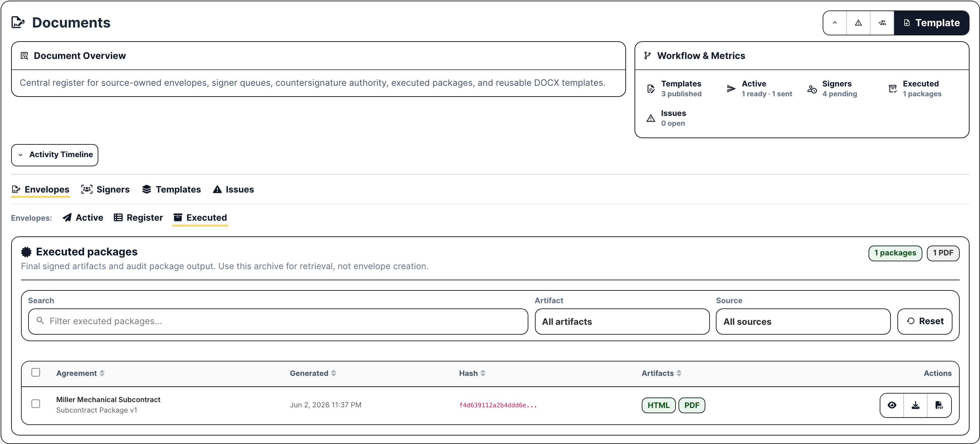Open the All artifacts dropdown
980x444 pixels.
622,322
